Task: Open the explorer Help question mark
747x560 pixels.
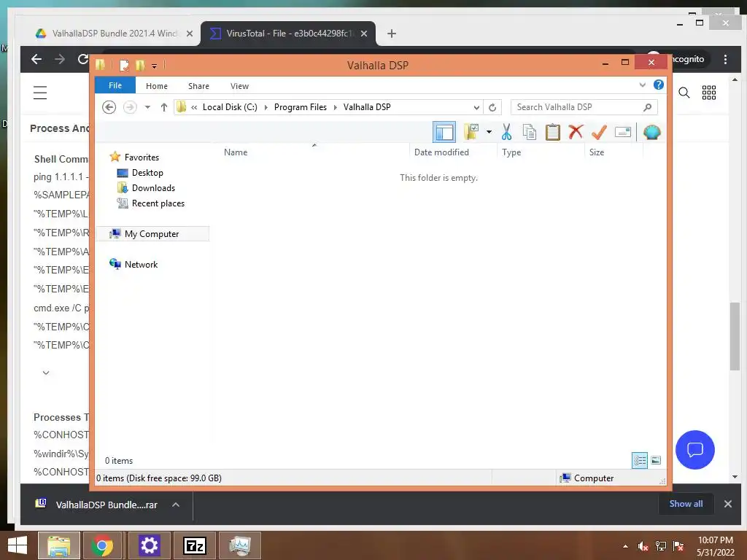Action: (659, 85)
